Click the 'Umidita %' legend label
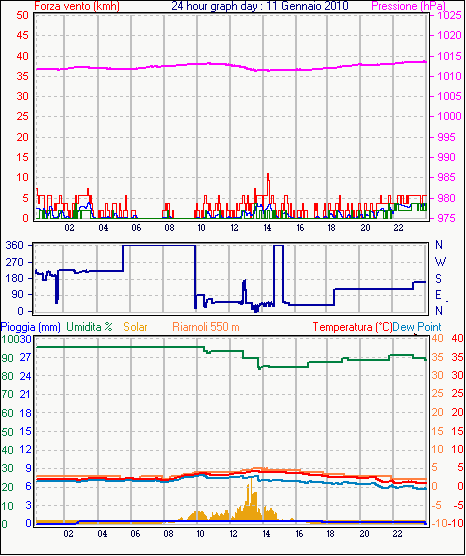 coord(89,326)
